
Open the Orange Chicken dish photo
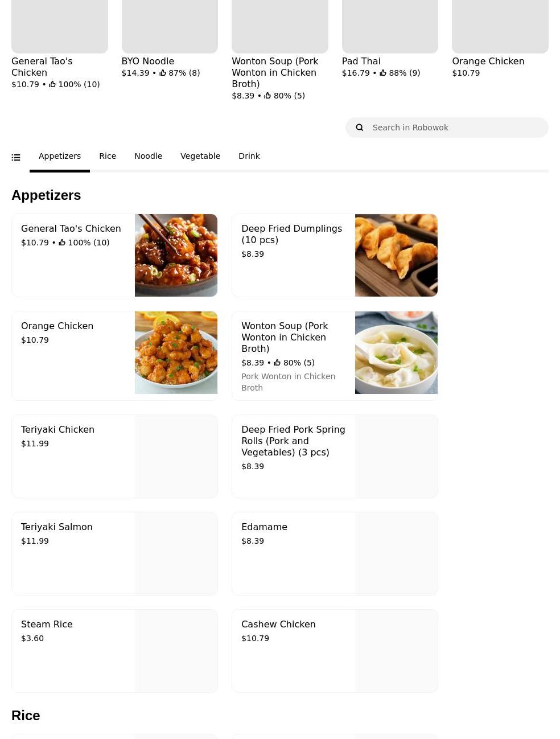point(176,352)
